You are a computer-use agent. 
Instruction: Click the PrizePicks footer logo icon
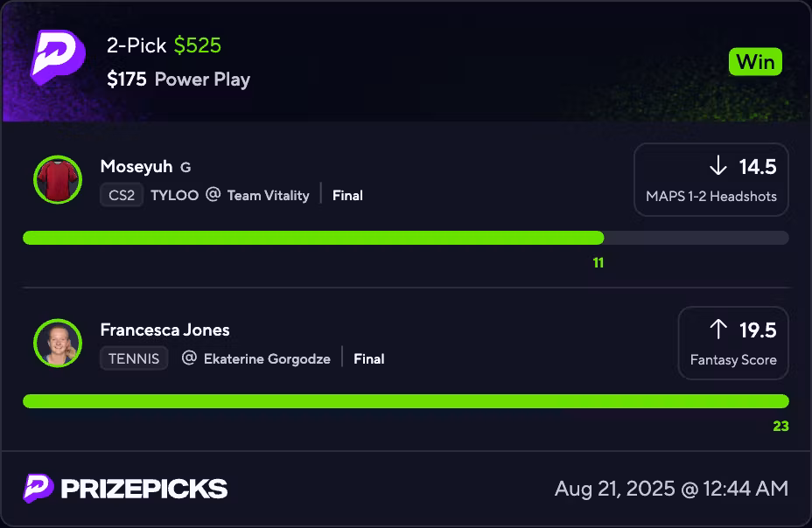[x=38, y=488]
